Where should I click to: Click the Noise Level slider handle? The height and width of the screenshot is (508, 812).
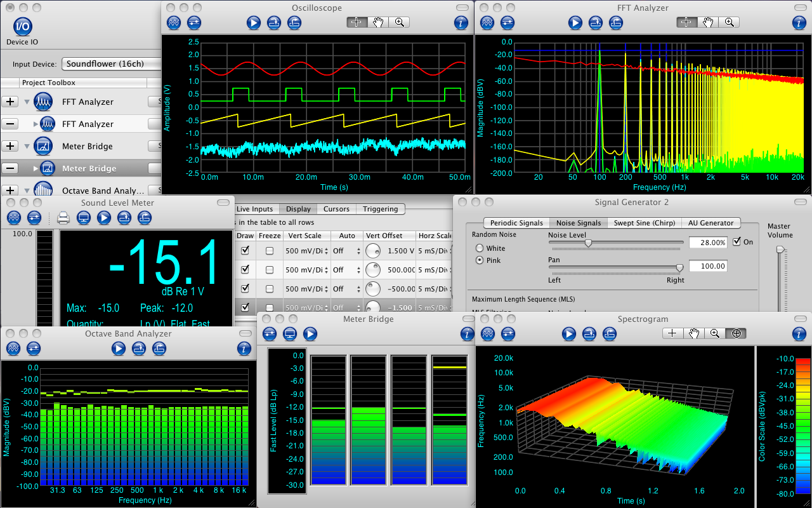coord(588,243)
